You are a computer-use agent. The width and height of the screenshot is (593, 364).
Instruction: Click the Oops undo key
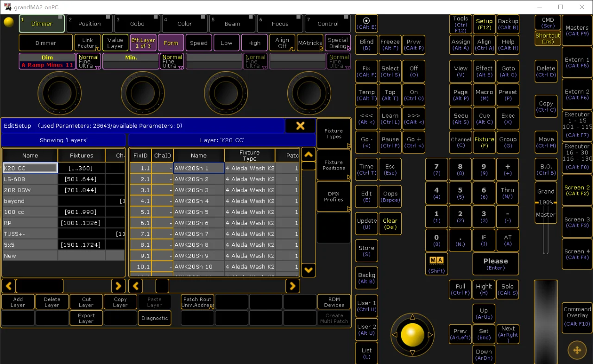[x=390, y=196]
